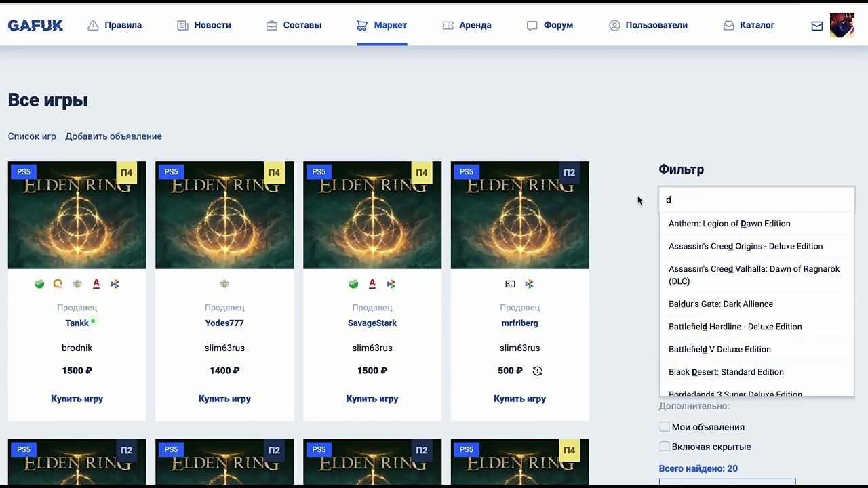Pick Assassin's Creed Valhalla: Dawn of Ragnarök suggestion

click(x=756, y=275)
